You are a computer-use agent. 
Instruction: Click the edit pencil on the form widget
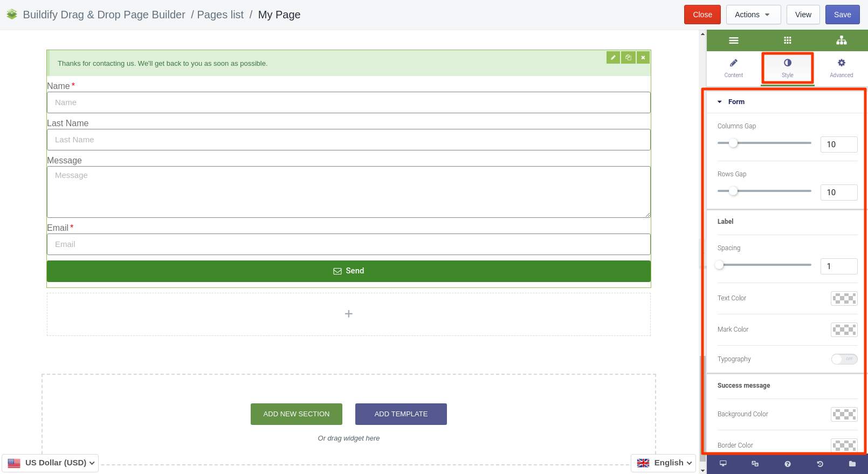[613, 58]
